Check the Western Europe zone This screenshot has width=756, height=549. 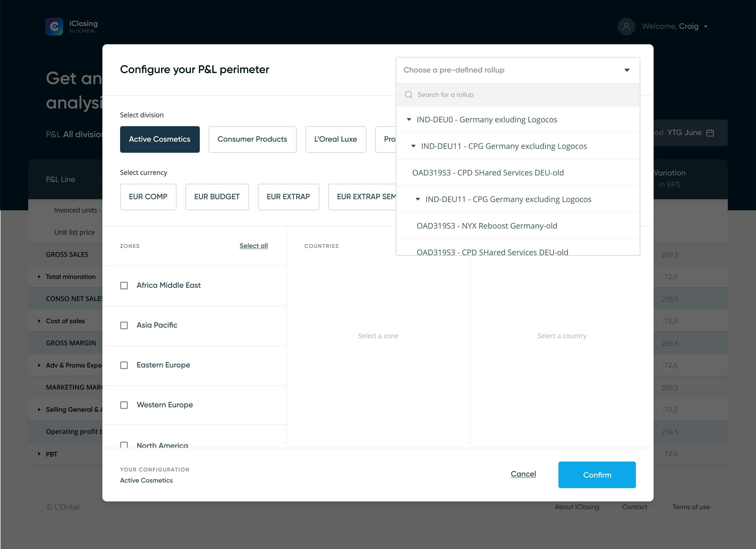coord(124,405)
